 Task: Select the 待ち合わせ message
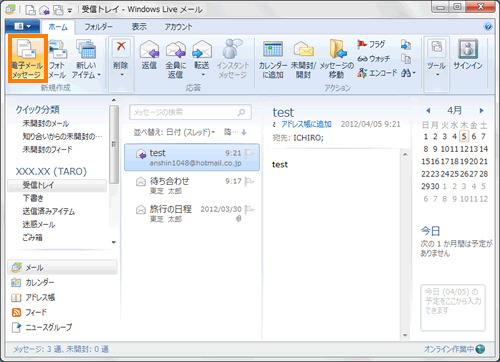(192, 185)
